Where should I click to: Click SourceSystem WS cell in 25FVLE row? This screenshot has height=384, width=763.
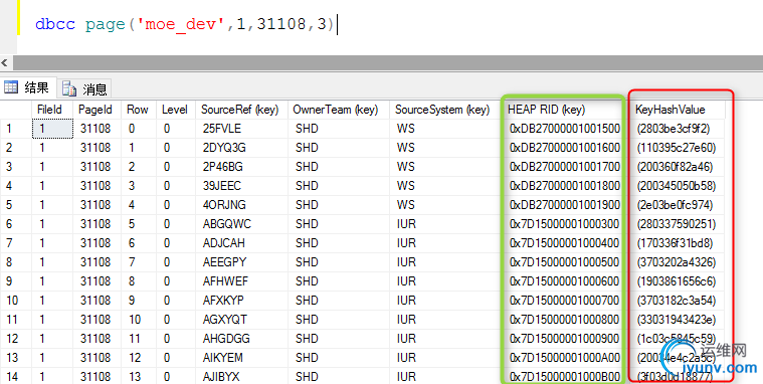click(445, 128)
